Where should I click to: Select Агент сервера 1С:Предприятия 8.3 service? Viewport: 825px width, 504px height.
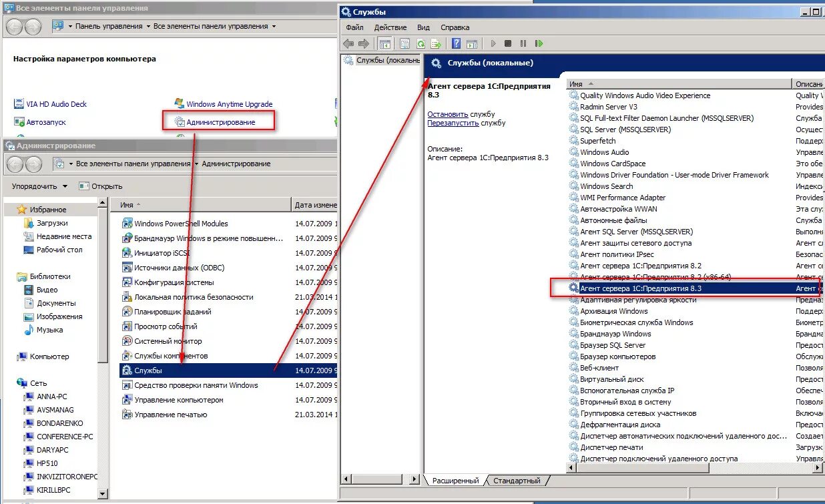pyautogui.click(x=696, y=288)
